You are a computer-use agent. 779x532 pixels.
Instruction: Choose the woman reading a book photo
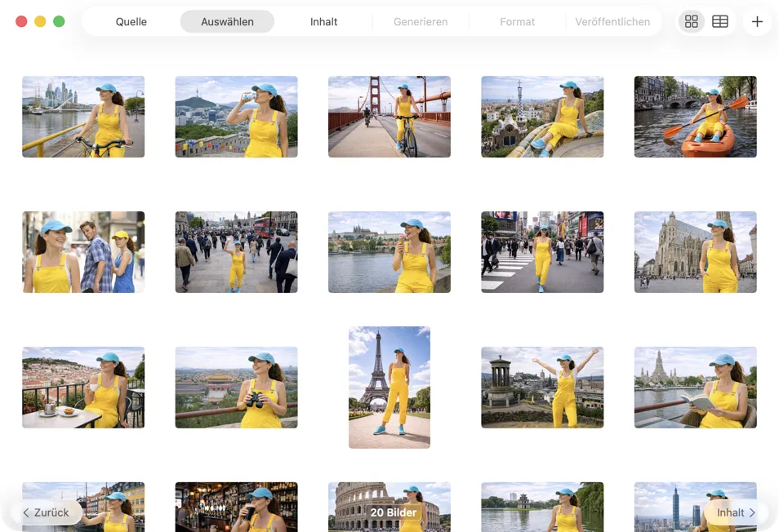(x=695, y=388)
